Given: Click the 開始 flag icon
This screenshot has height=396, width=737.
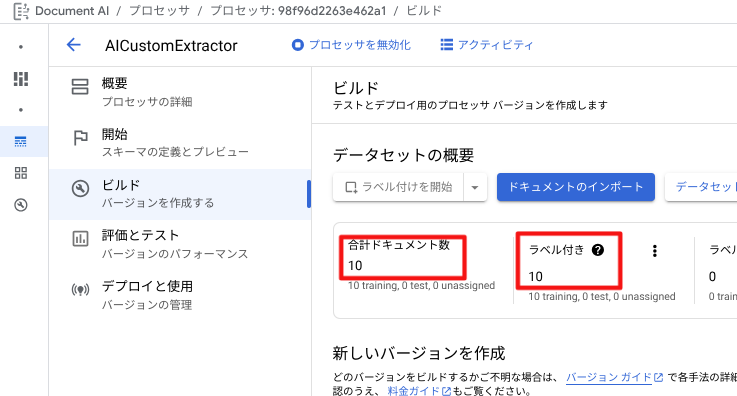Looking at the screenshot, I should (80, 138).
